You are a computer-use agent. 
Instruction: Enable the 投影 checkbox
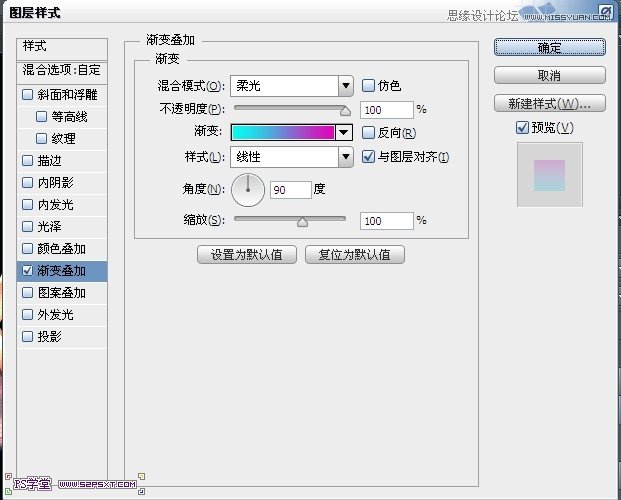pyautogui.click(x=27, y=336)
